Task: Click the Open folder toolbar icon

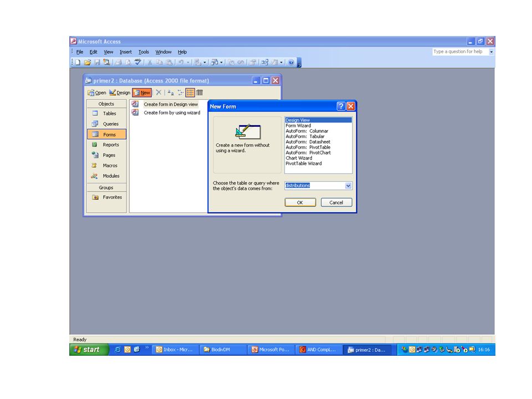Action: tap(88, 62)
